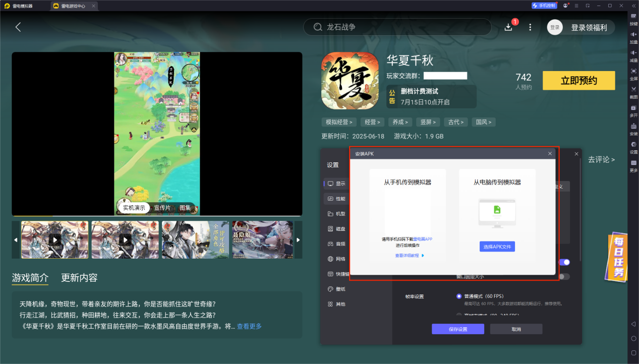
Task: Click the Android back triangle button
Action: (x=633, y=324)
